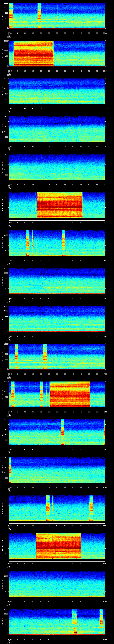Screen dimensions: 114x644
Task: Click the burst near 33 seconds in the 14:08 spectrogram
Action: click(63, 432)
